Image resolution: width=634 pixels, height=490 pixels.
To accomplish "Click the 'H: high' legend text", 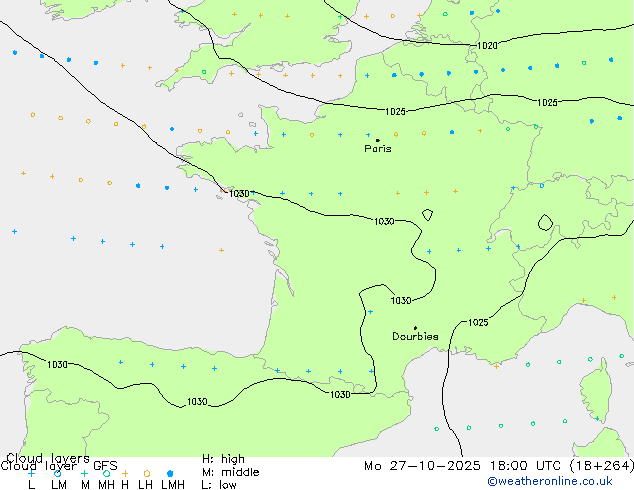I will [223, 459].
